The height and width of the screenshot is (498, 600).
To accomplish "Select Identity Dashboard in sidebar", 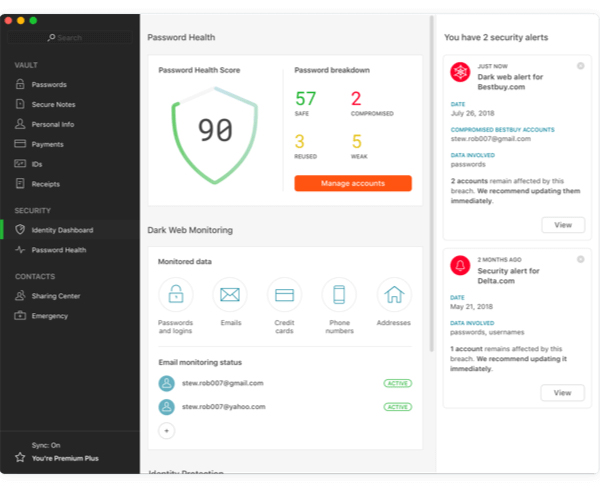I will [x=70, y=230].
